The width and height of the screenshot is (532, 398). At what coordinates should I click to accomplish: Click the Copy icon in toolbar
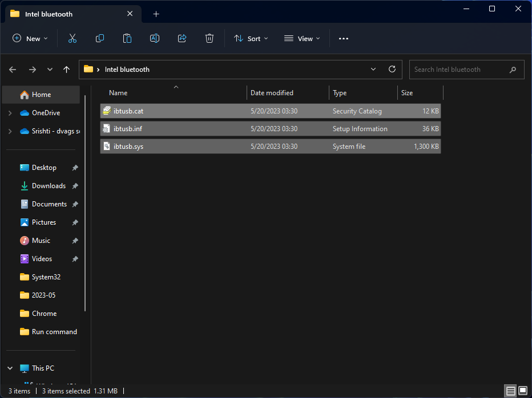[x=100, y=38]
